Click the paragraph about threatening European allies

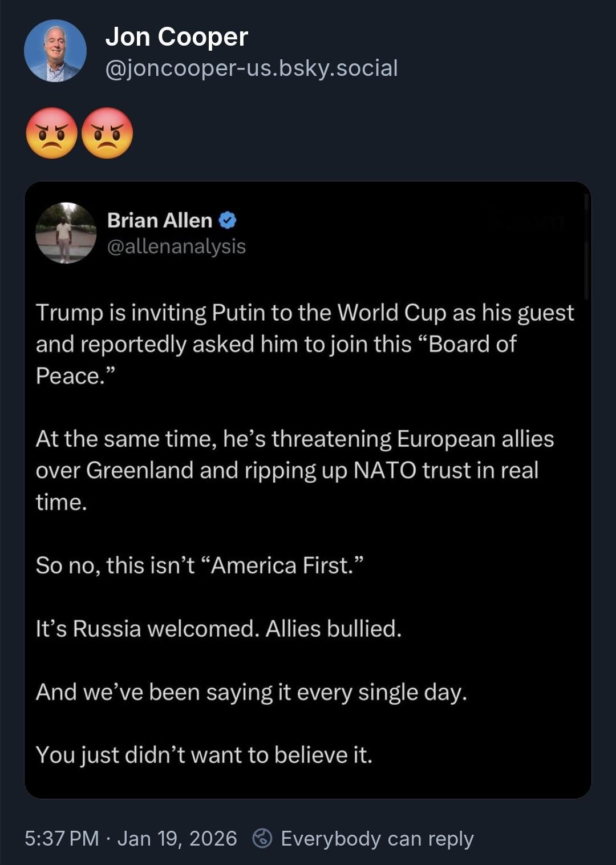click(x=295, y=470)
